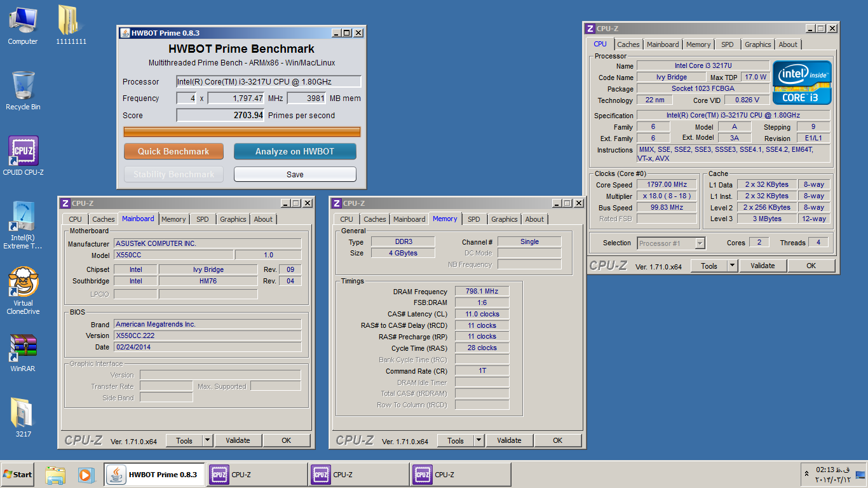Click the Intel Core i3 logo

(802, 83)
